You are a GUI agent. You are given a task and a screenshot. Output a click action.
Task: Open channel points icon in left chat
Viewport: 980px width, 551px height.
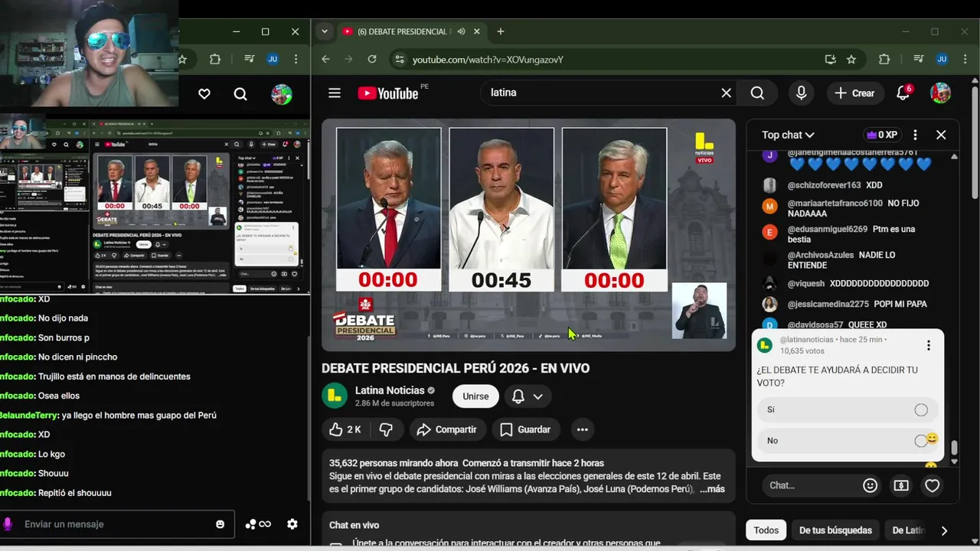pos(258,524)
